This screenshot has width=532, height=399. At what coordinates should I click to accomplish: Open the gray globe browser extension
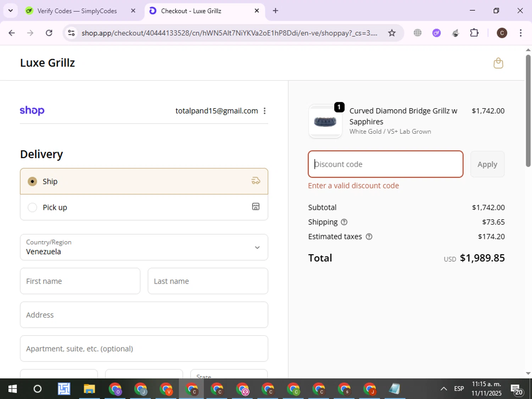click(x=417, y=33)
